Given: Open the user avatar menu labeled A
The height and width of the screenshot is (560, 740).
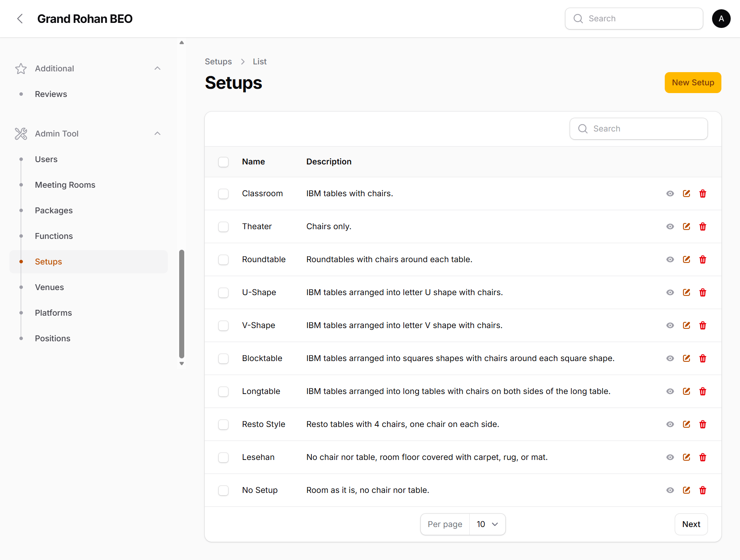Looking at the screenshot, I should [x=721, y=19].
